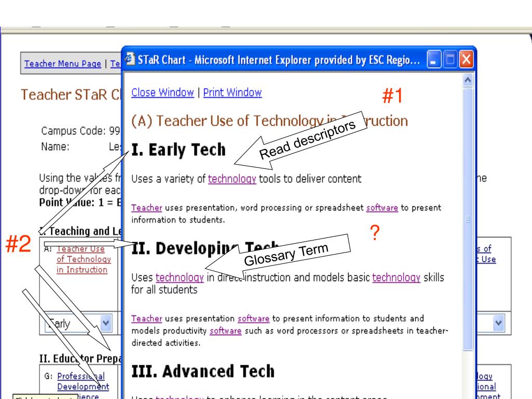Click the Close Window link in popup
Screen dimensions: 532x399
point(163,92)
